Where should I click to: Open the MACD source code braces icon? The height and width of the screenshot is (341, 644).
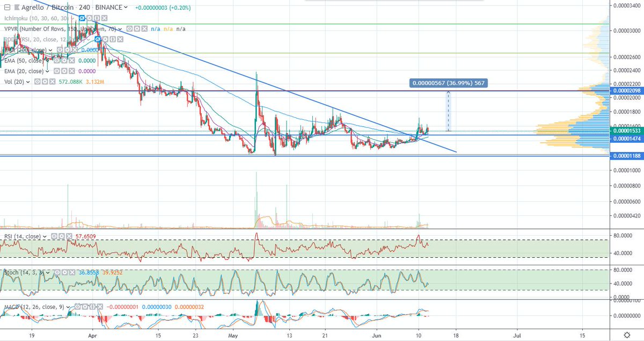pyautogui.click(x=92, y=306)
